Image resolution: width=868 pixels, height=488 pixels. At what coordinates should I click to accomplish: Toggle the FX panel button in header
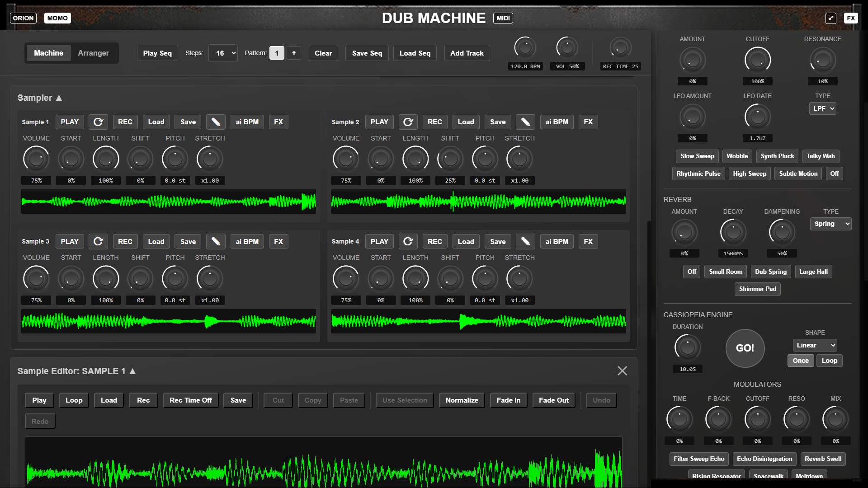[x=851, y=18]
